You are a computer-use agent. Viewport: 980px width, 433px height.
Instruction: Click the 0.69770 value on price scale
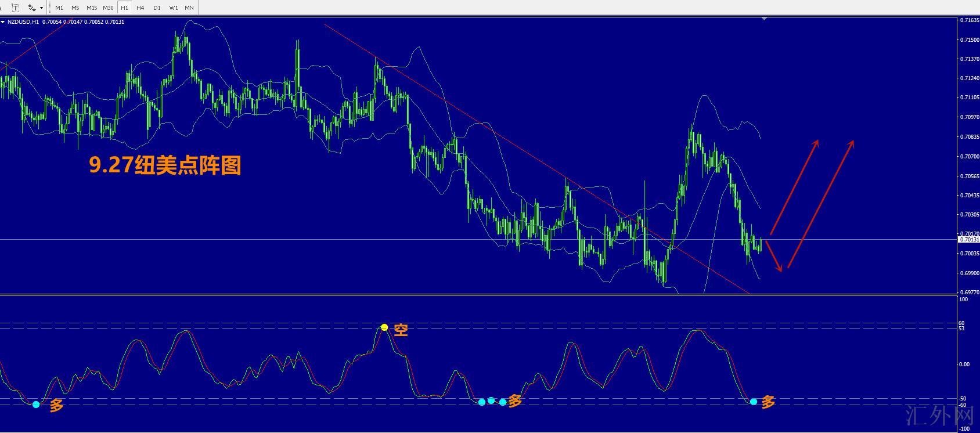tap(970, 293)
